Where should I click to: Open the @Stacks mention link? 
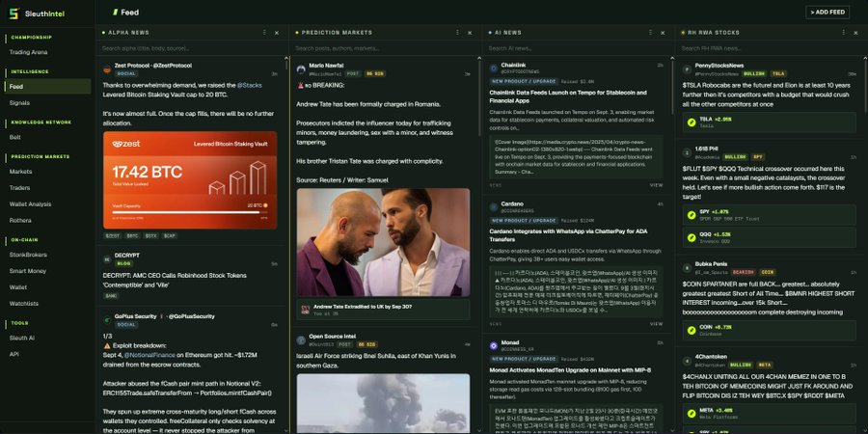pyautogui.click(x=249, y=85)
